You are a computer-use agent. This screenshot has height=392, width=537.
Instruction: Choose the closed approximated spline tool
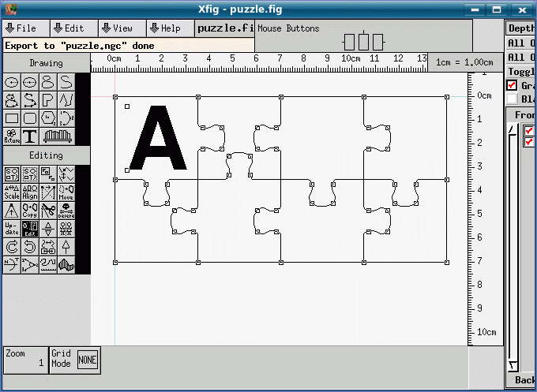point(48,83)
